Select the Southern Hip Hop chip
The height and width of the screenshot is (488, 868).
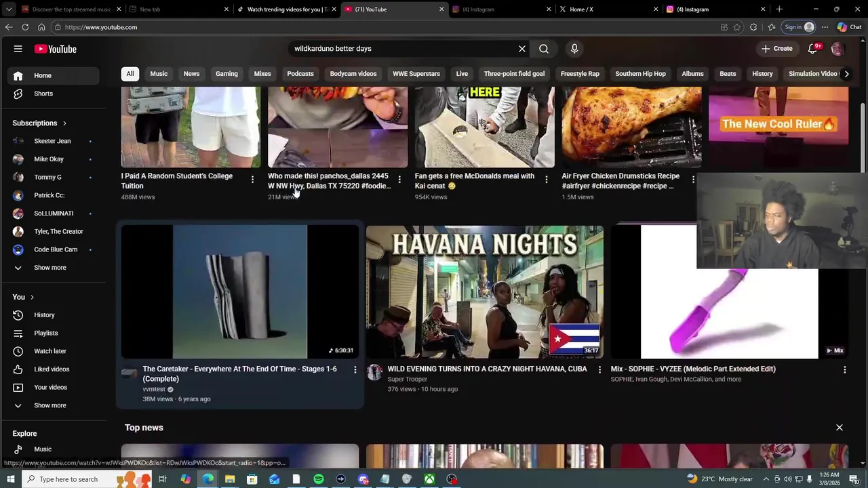tap(640, 74)
